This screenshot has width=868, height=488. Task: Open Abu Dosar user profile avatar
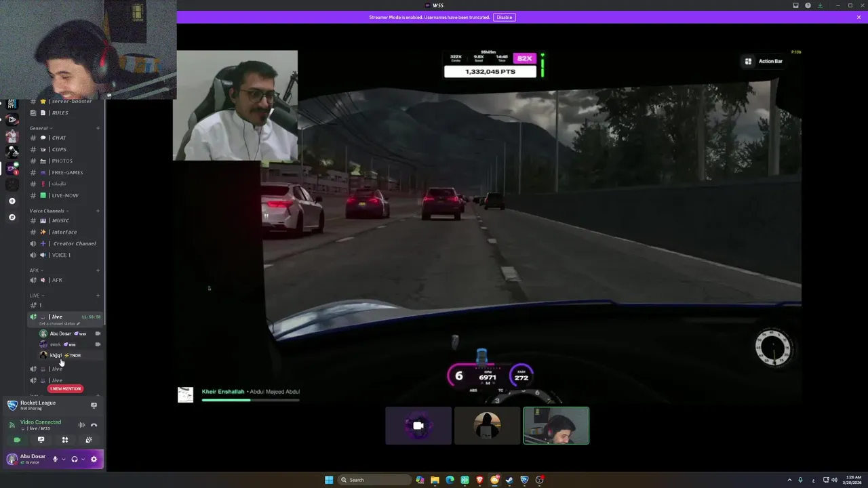coord(12,459)
